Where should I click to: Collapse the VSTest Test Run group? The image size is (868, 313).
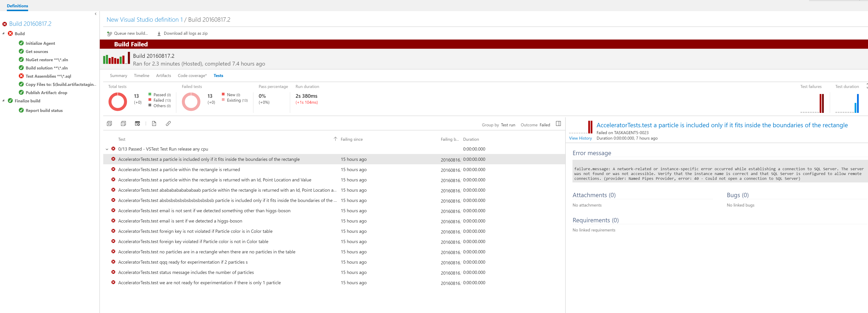pos(107,149)
